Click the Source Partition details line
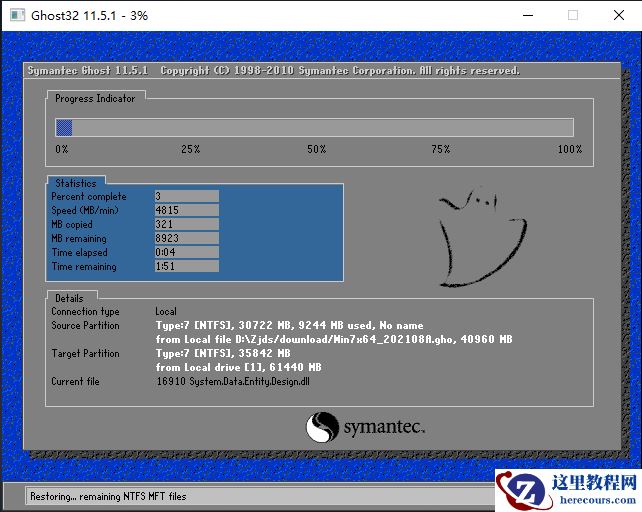Screen dimensions: 642x512 click(x=289, y=326)
